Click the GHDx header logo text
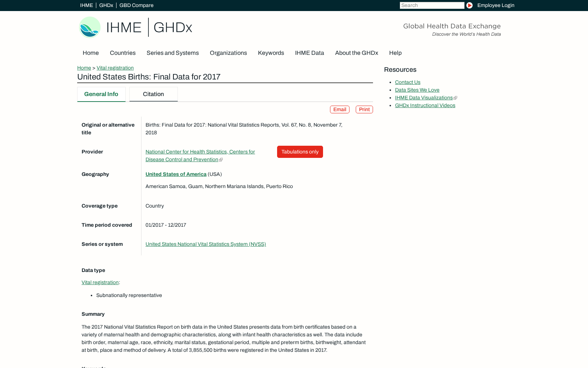588x368 pixels. tap(173, 27)
